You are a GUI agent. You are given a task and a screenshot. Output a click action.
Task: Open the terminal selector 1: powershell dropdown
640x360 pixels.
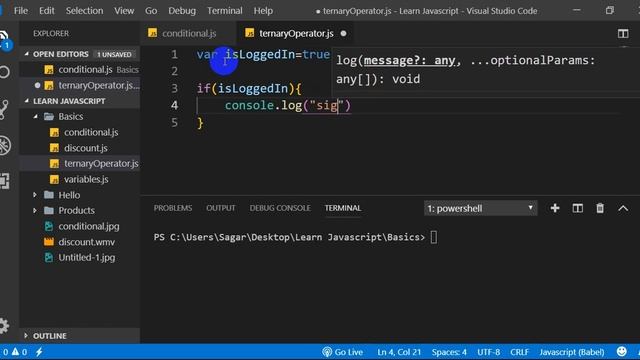point(480,208)
